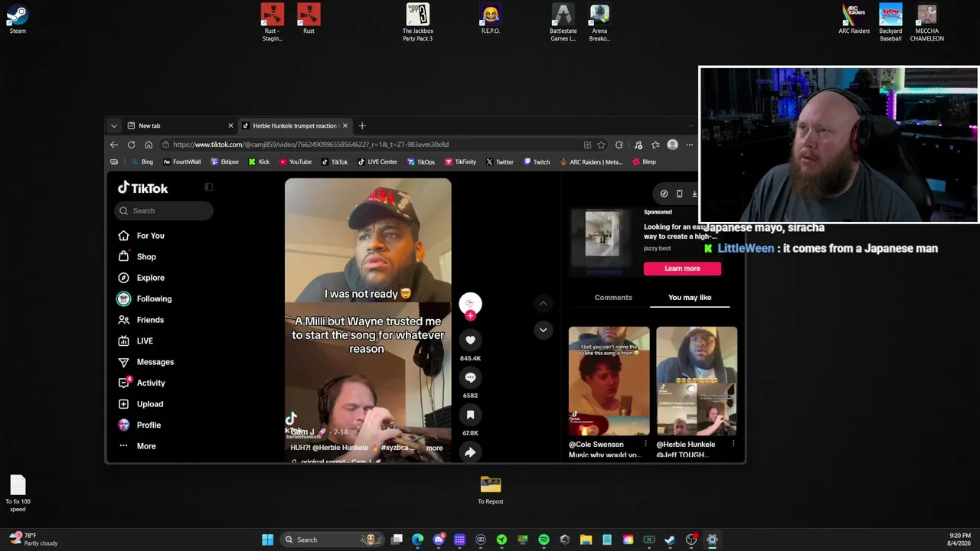Viewport: 980px width, 551px height.
Task: Open the ARC Raiders Meta bookmark
Action: point(592,162)
